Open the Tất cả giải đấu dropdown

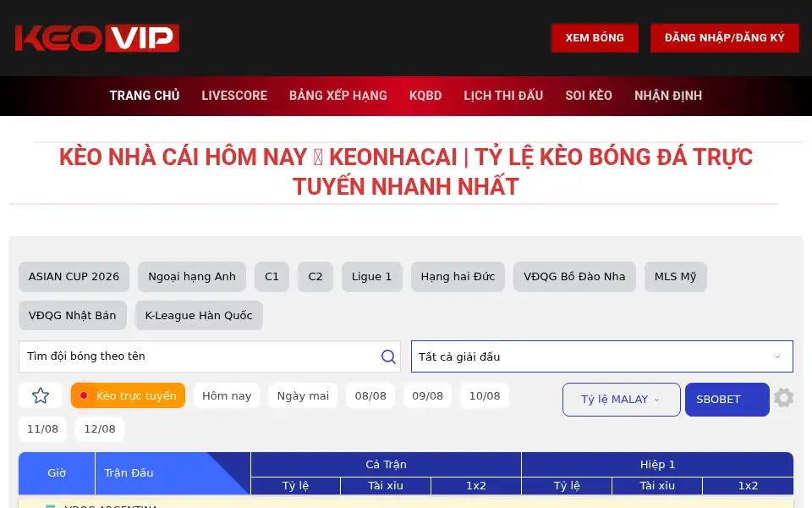[x=601, y=356]
